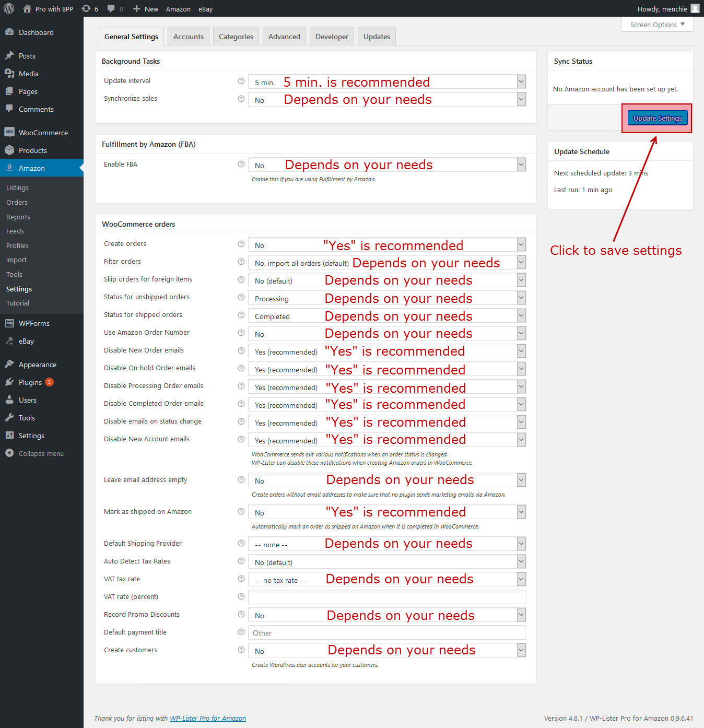Click the WPForms icon in sidebar

(9, 323)
